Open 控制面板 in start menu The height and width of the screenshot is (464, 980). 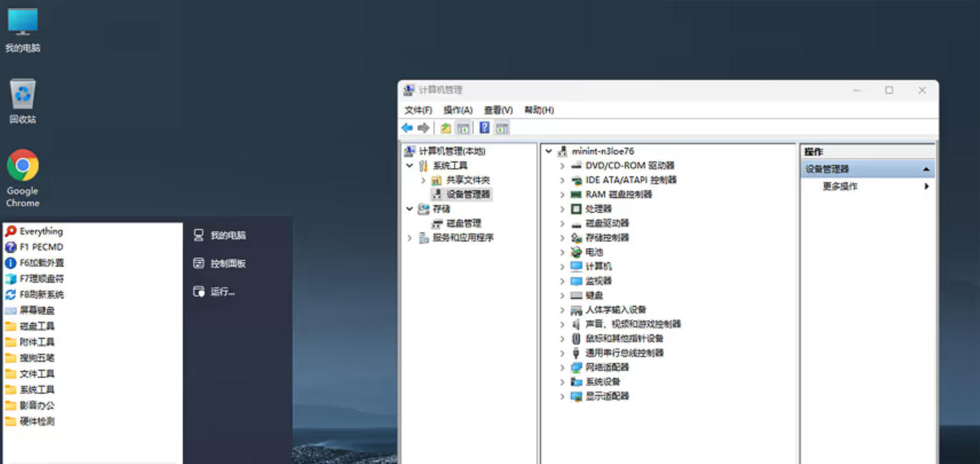(x=227, y=263)
